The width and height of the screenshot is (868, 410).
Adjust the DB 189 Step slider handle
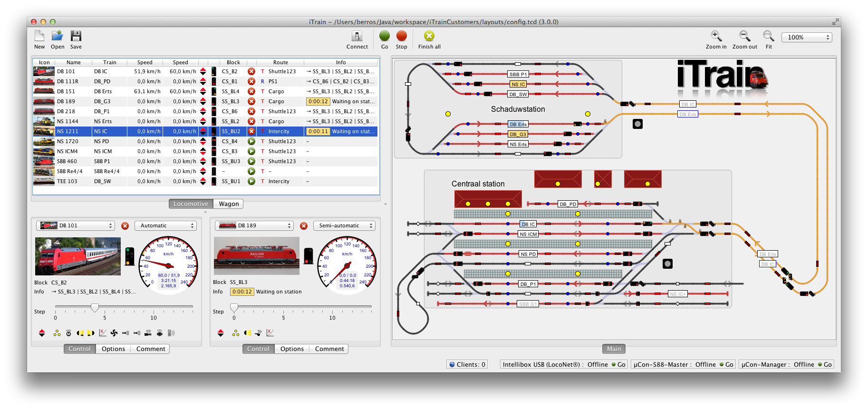click(x=234, y=308)
